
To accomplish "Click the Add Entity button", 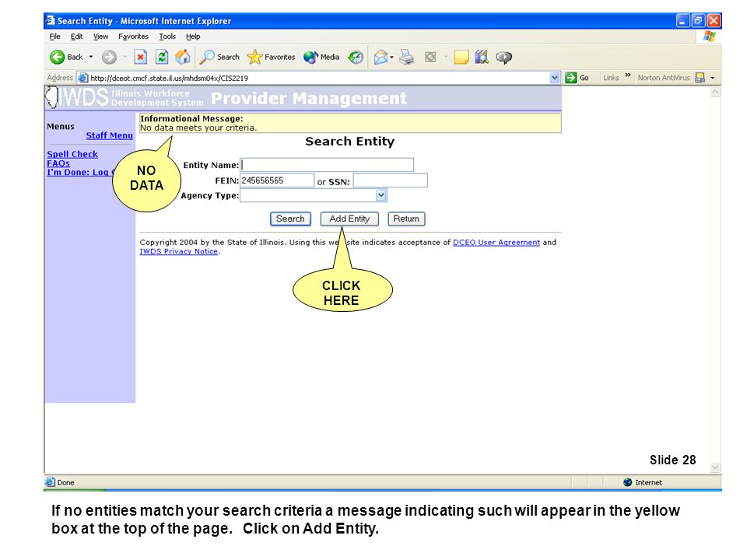I will [349, 219].
